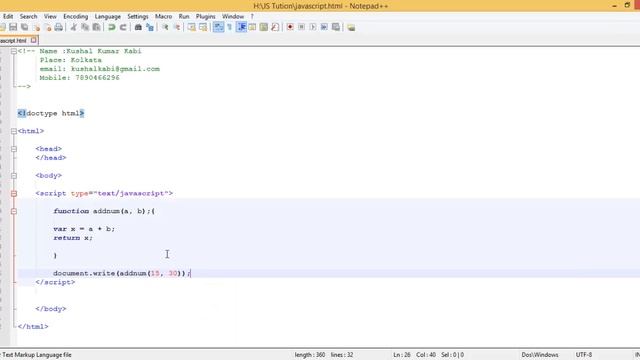Click the last toolbar icon after Save Macro
This screenshot has width=640, height=360.
coord(351,27)
